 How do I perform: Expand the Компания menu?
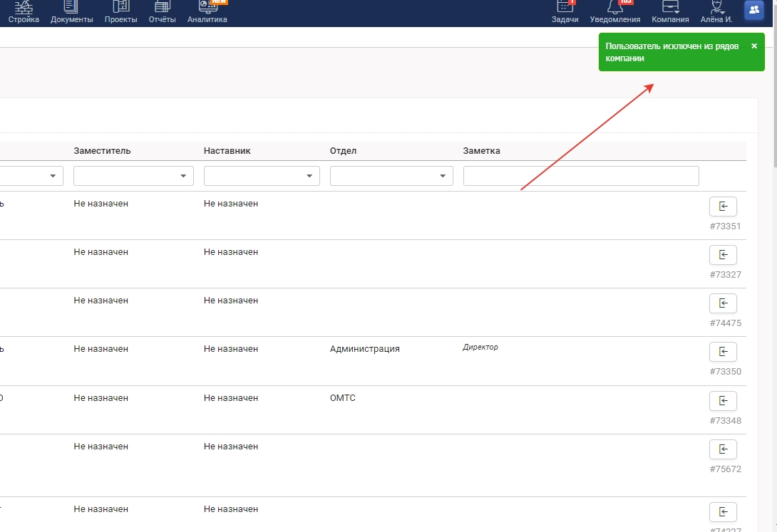670,11
